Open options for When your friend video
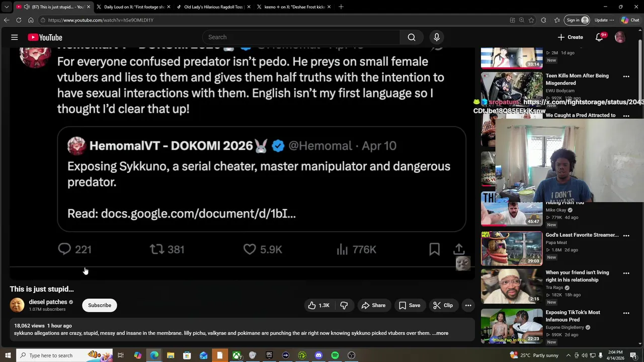This screenshot has height=362, width=644. [626, 273]
